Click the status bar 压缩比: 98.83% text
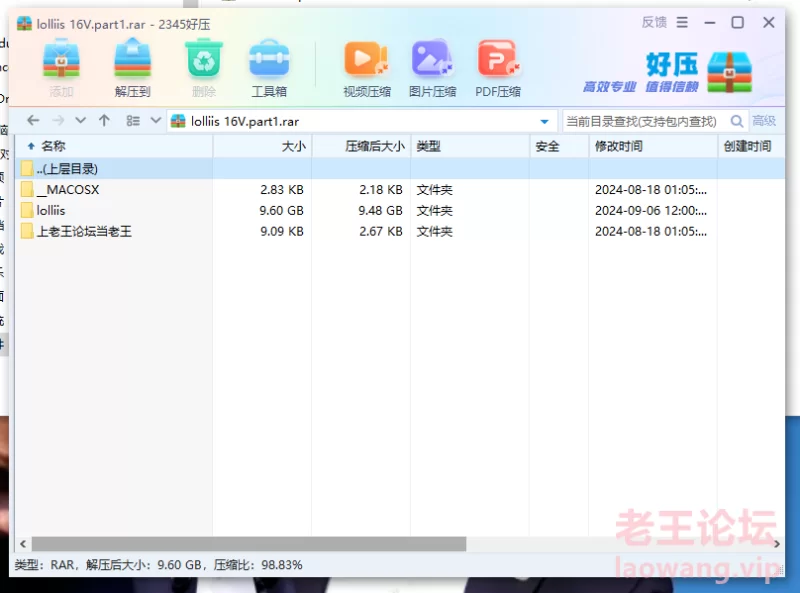 tap(258, 565)
